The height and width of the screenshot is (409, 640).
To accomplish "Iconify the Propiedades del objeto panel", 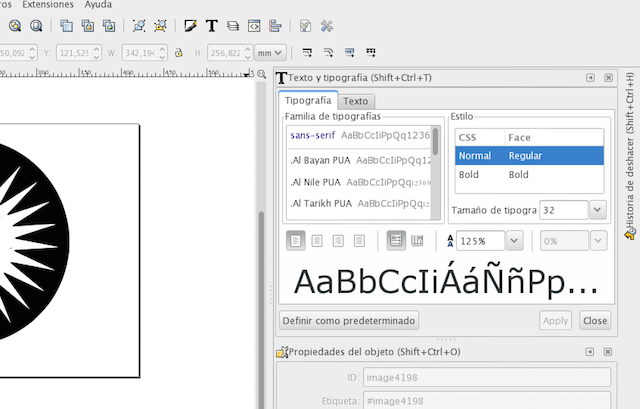I will [589, 351].
